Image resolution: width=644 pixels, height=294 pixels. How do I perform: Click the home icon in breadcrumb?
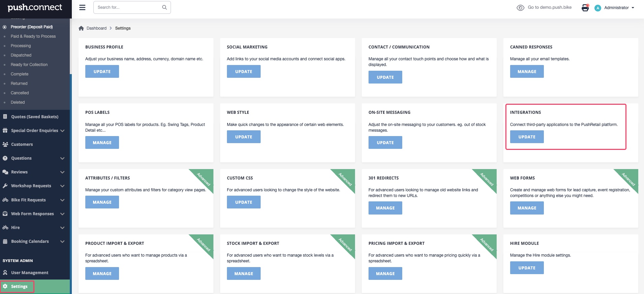81,28
